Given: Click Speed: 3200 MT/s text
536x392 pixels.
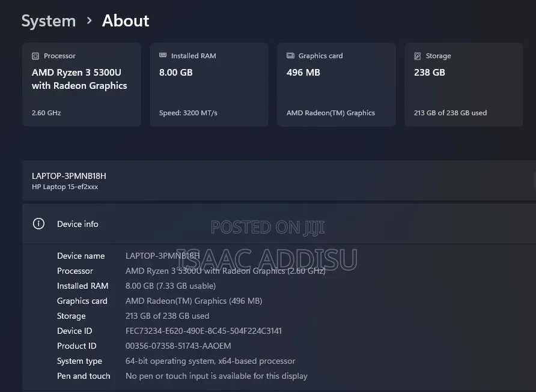Looking at the screenshot, I should [188, 113].
